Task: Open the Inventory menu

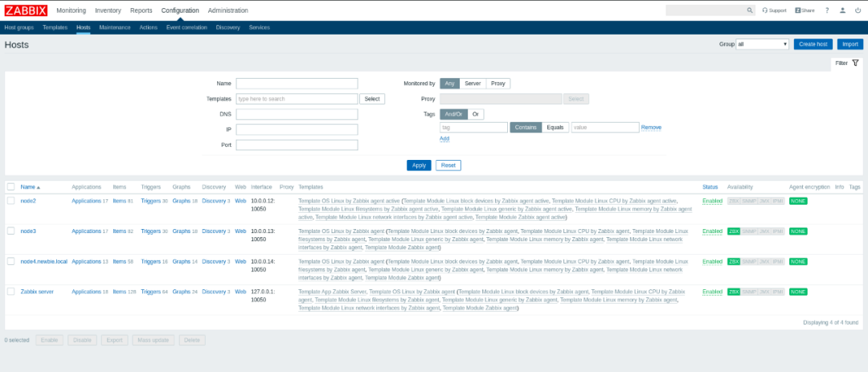Action: [x=108, y=10]
